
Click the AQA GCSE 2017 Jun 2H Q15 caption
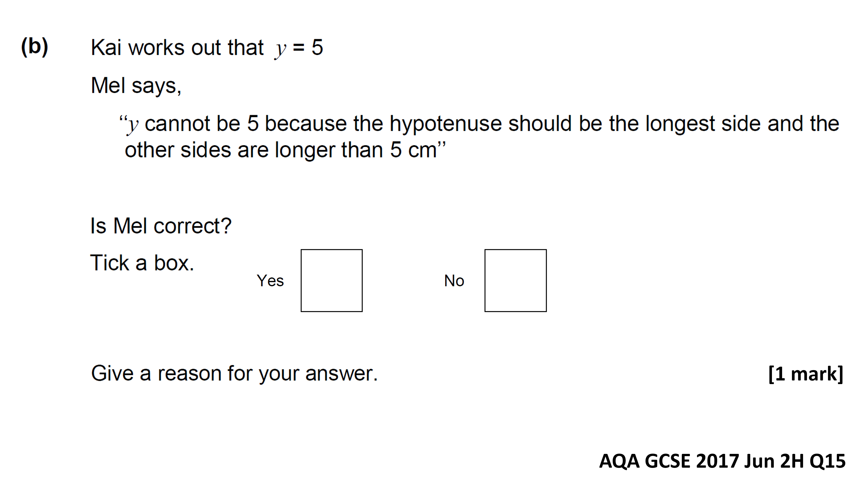pyautogui.click(x=722, y=461)
